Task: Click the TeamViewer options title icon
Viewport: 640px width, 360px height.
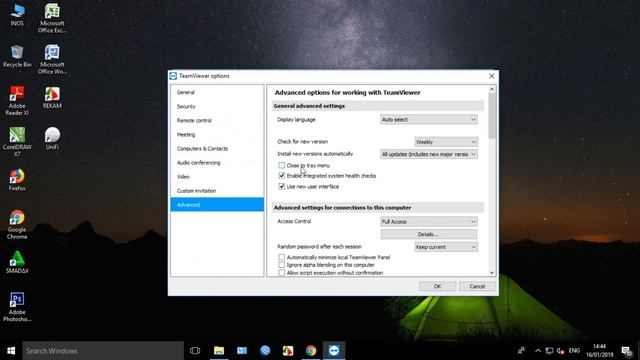Action: pos(173,76)
